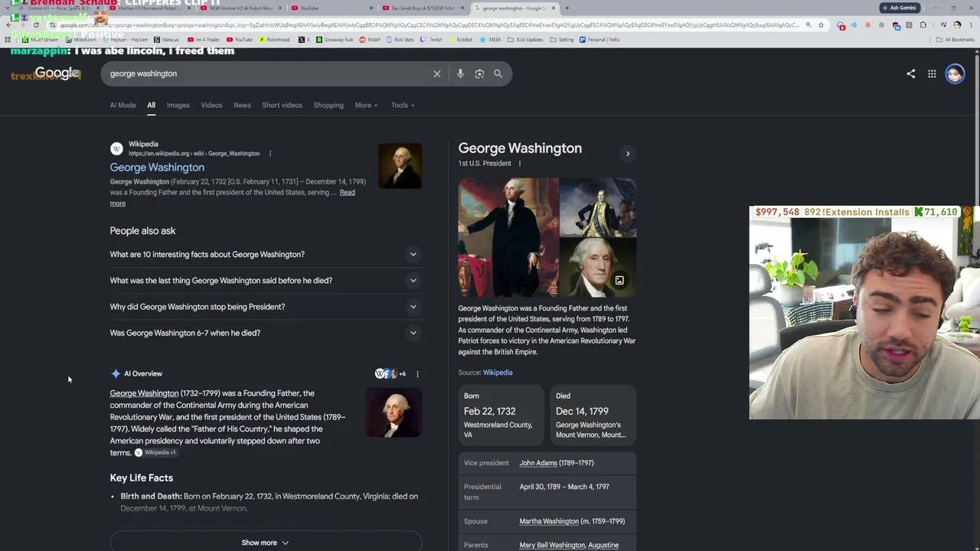This screenshot has height=551, width=980.
Task: Open the AI Overview portrait thumbnail
Action: pos(394,412)
